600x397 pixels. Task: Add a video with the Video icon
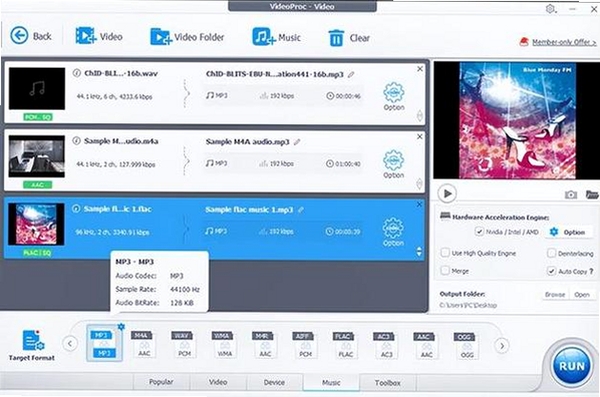coord(99,36)
